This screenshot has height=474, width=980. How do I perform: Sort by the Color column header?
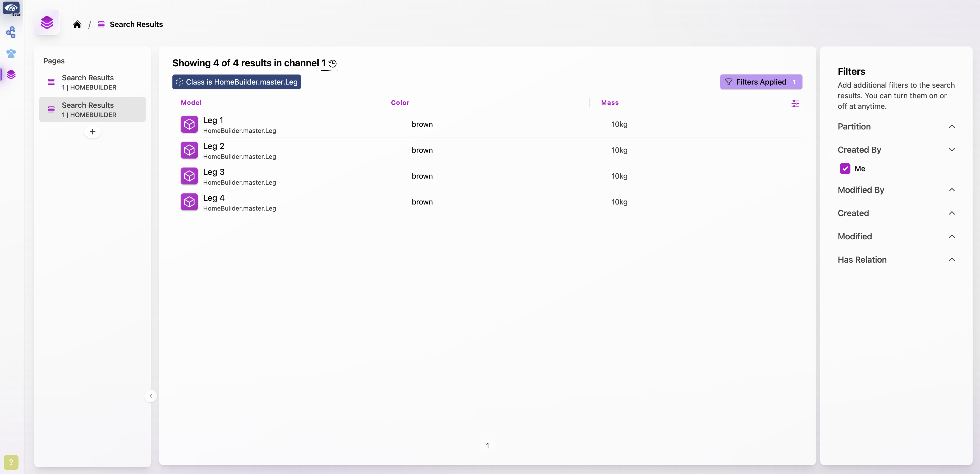click(x=400, y=103)
